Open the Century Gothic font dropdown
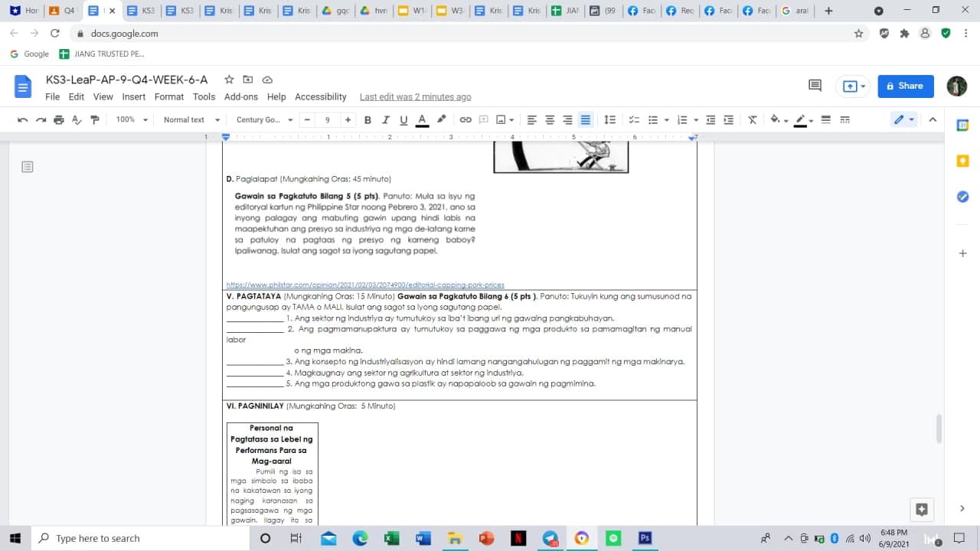 (265, 120)
